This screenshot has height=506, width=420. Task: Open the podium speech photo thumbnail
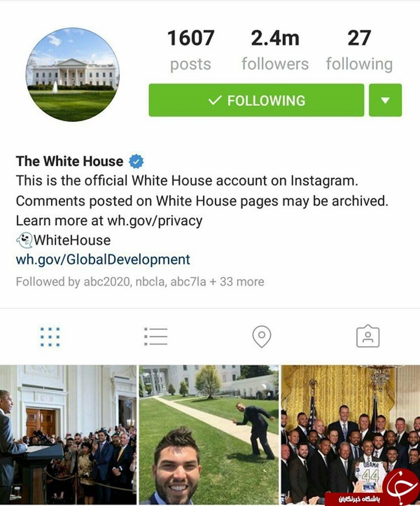click(x=68, y=435)
